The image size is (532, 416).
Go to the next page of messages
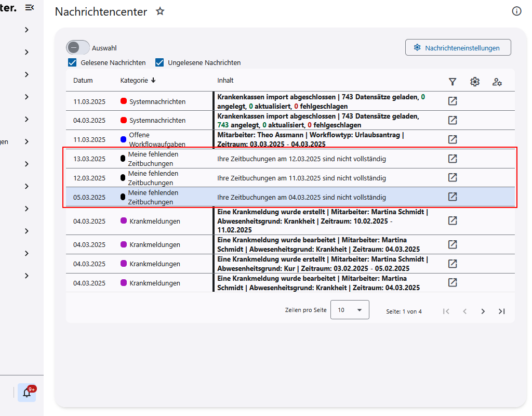[483, 311]
